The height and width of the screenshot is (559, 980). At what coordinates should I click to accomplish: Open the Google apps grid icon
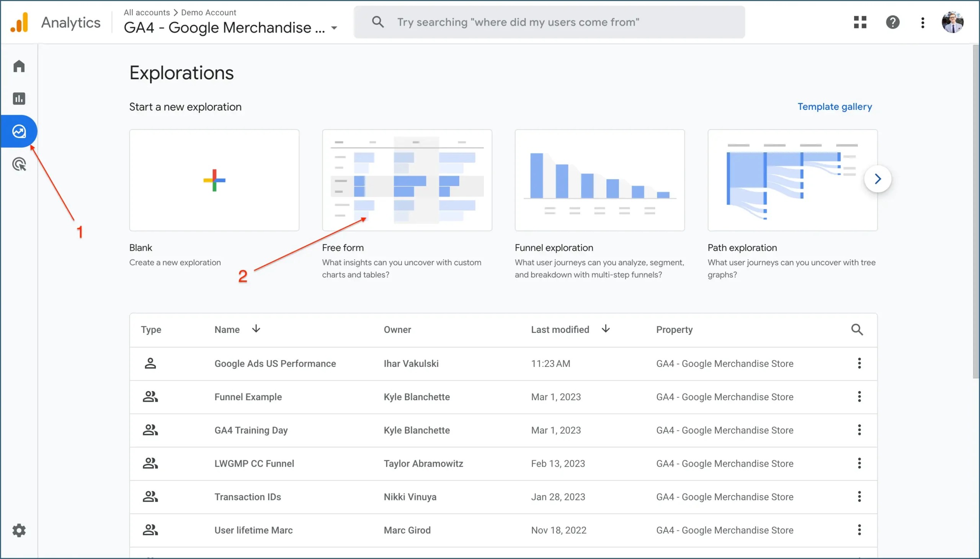coord(860,22)
